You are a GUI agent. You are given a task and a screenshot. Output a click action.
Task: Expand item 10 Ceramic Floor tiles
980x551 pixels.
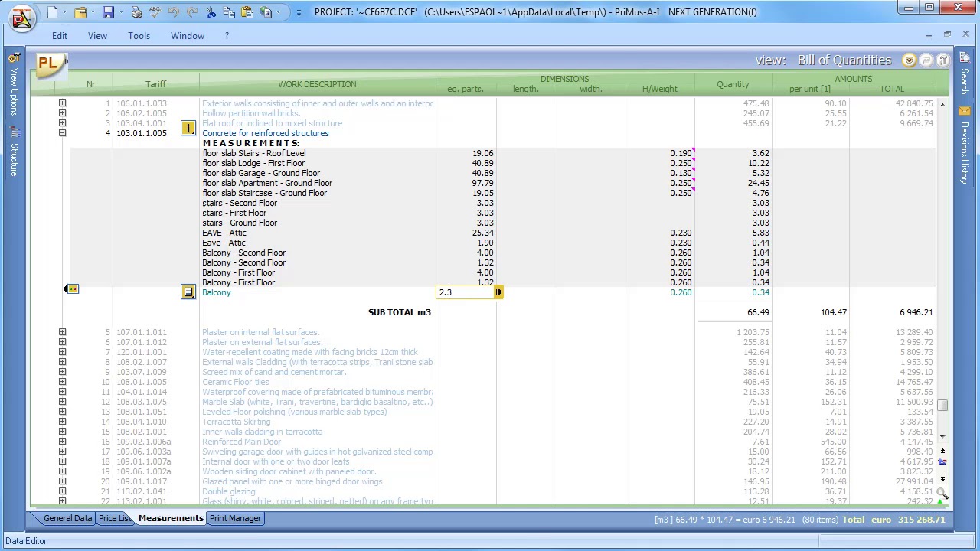point(63,382)
